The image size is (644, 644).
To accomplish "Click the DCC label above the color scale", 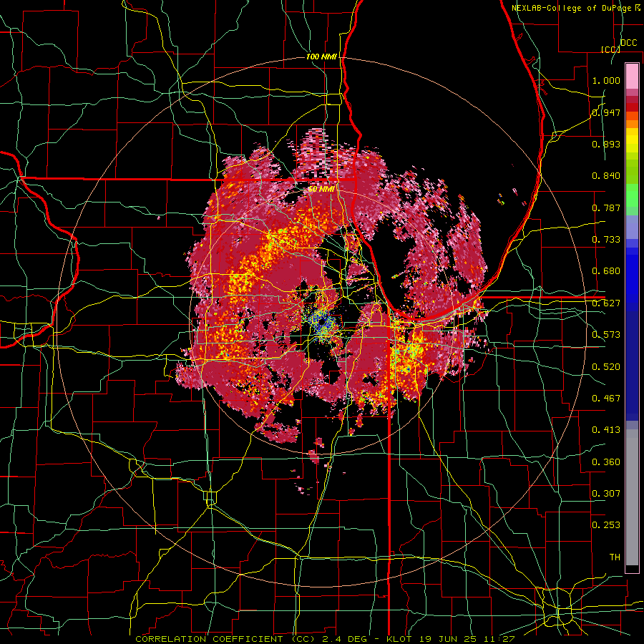I will pyautogui.click(x=628, y=42).
